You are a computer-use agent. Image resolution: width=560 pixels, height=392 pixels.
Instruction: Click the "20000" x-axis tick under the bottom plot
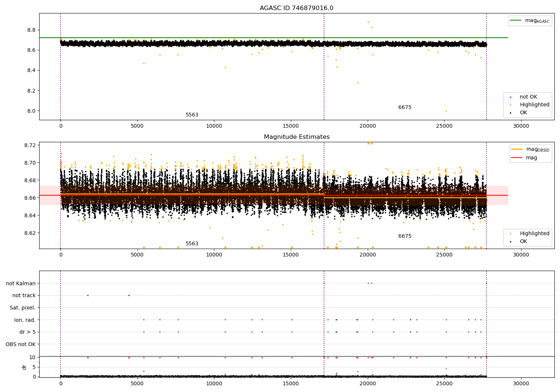coord(367,383)
